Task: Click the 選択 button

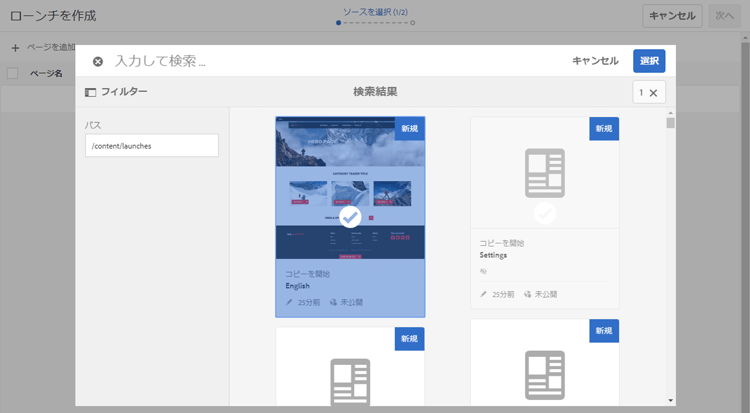Action: point(649,61)
